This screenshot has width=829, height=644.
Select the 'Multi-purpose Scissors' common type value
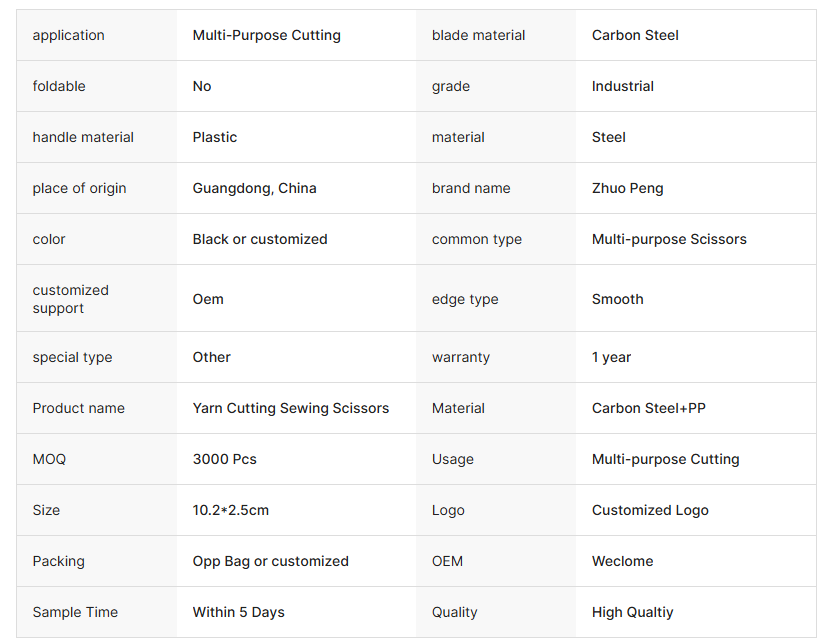pyautogui.click(x=669, y=239)
